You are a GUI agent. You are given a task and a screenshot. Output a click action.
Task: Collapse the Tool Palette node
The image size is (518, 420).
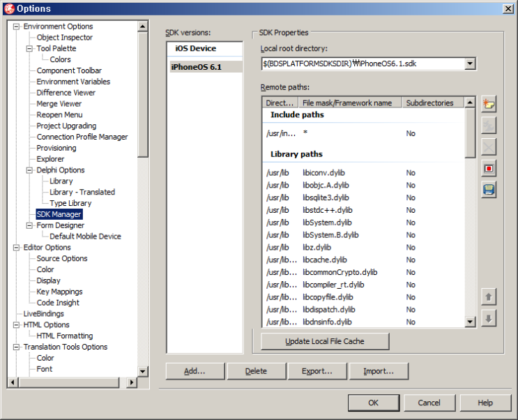(29, 49)
